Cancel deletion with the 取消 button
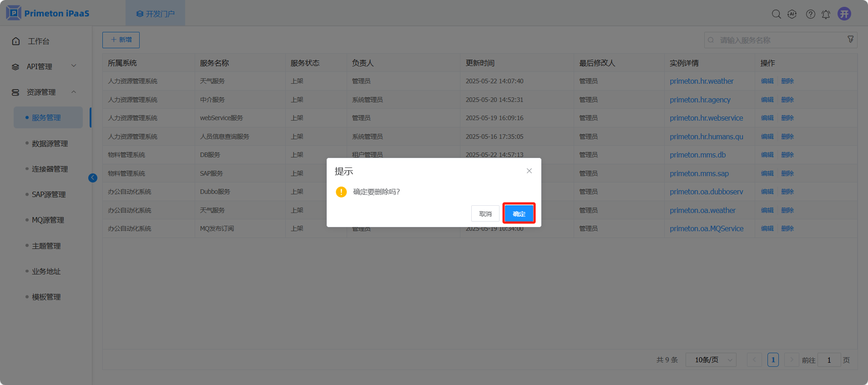Screen dimensions: 868x385 click(485, 213)
